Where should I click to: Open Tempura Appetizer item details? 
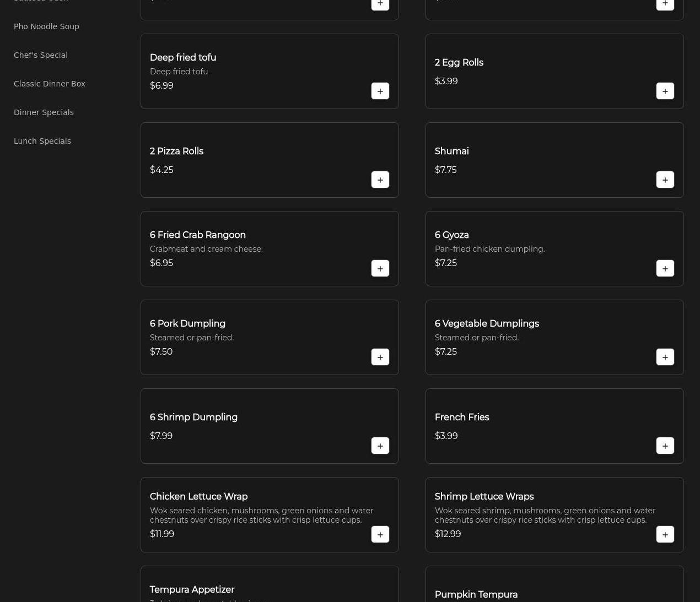192,589
